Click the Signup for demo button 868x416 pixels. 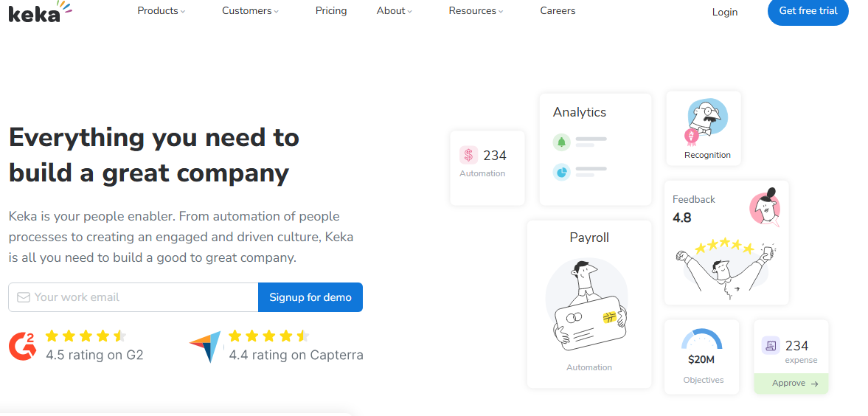[310, 297]
